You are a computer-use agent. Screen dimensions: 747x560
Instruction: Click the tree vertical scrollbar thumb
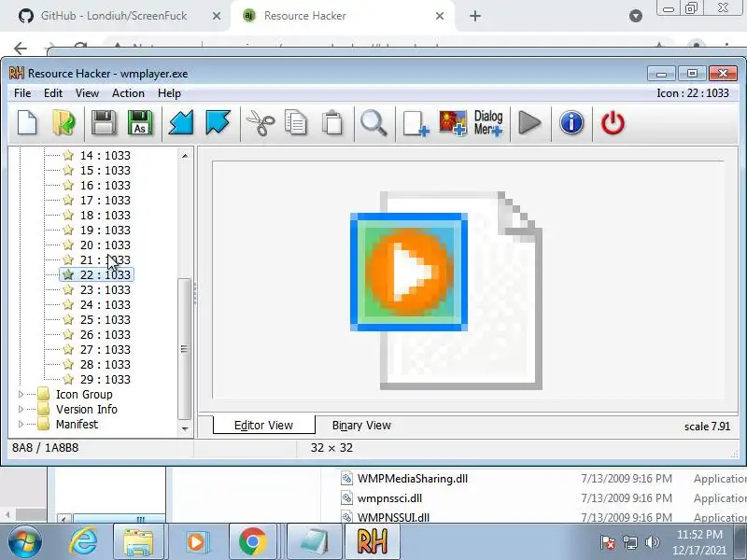[185, 348]
